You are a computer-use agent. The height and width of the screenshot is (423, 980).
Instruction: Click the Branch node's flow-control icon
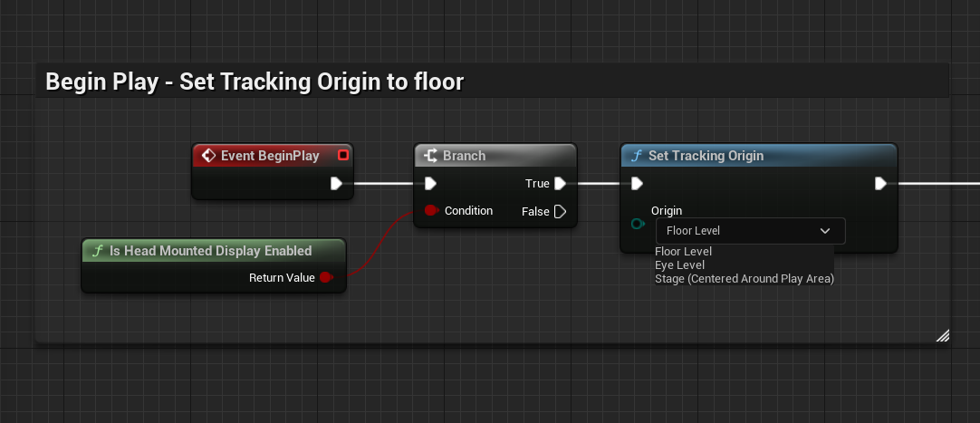tap(430, 156)
